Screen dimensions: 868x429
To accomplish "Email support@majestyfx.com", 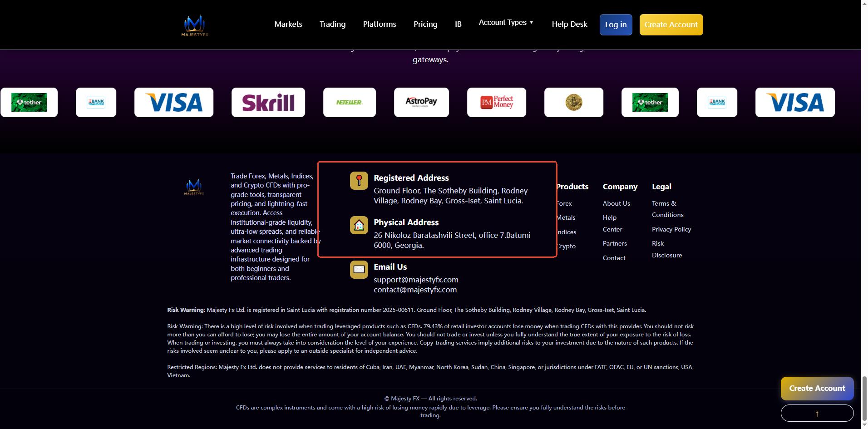I will (416, 280).
